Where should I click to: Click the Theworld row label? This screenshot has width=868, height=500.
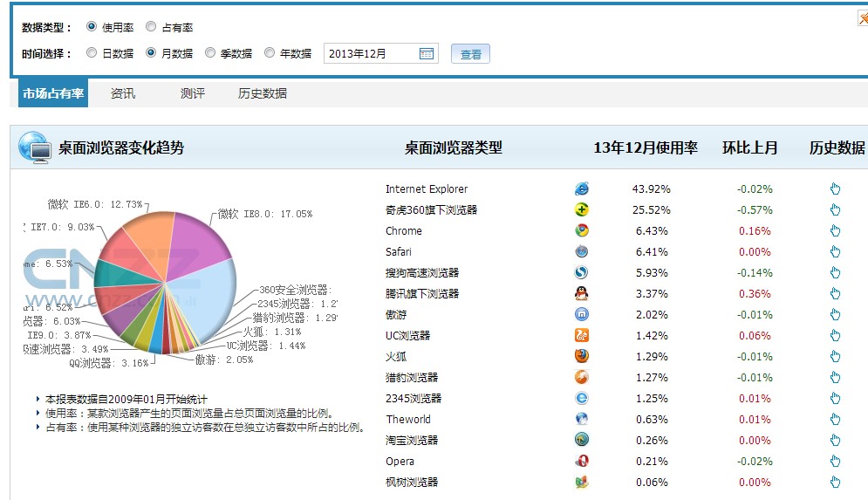click(x=408, y=419)
